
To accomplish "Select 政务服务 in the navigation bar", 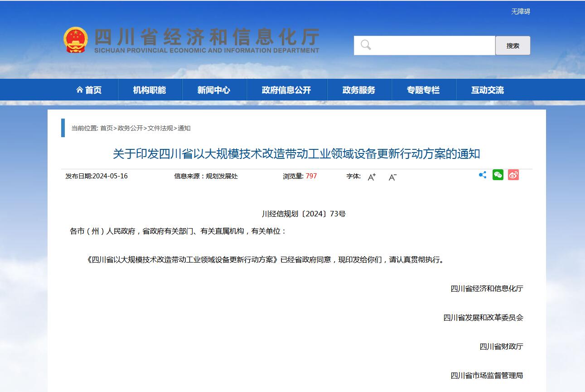I will coord(359,90).
